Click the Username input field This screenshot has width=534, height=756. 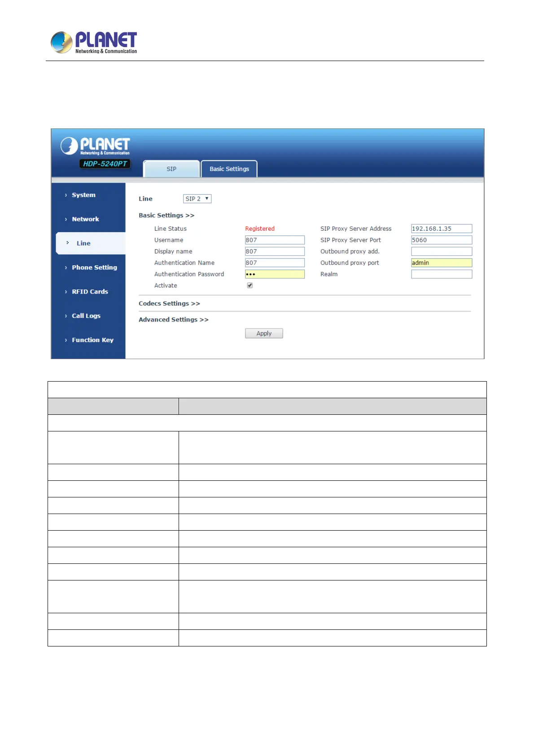coord(275,240)
